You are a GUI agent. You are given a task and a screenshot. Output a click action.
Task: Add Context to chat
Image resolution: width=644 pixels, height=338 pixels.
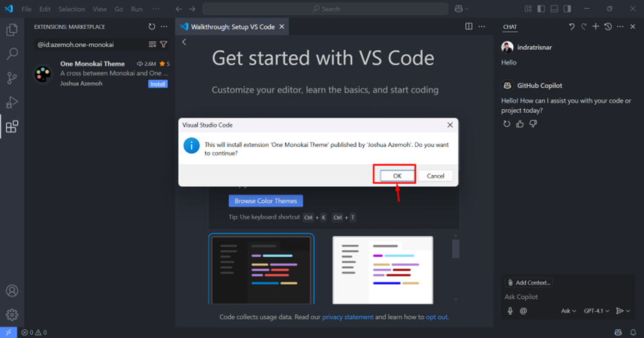(529, 283)
